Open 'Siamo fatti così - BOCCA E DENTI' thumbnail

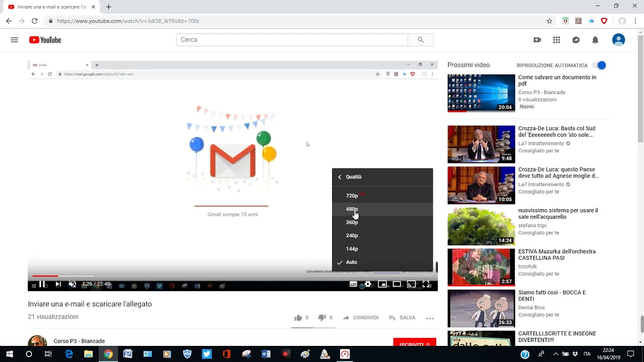[x=481, y=308]
